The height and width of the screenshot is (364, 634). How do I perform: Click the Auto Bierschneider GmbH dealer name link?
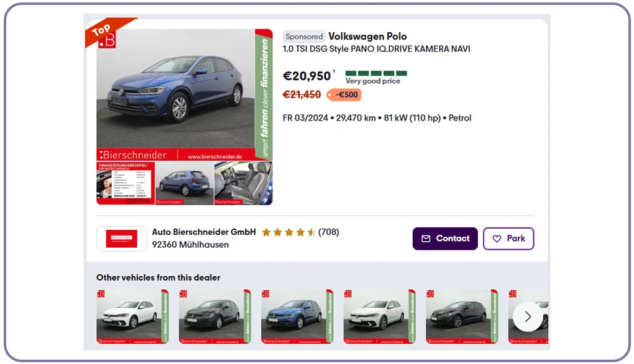(203, 232)
